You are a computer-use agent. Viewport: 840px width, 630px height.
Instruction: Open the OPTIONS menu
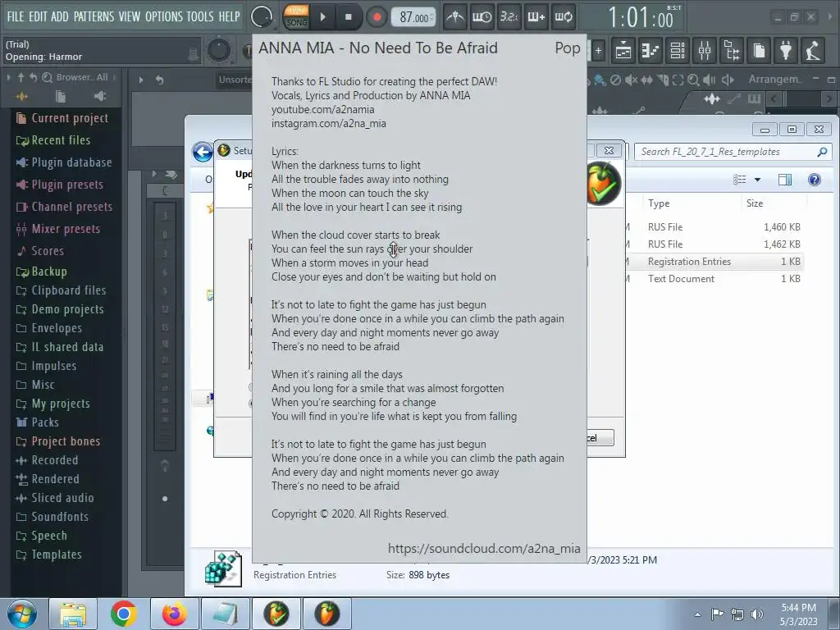164,16
